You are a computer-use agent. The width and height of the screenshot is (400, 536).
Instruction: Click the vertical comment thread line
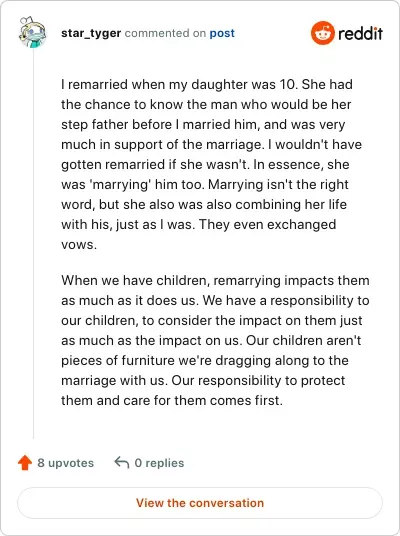pyautogui.click(x=33, y=244)
